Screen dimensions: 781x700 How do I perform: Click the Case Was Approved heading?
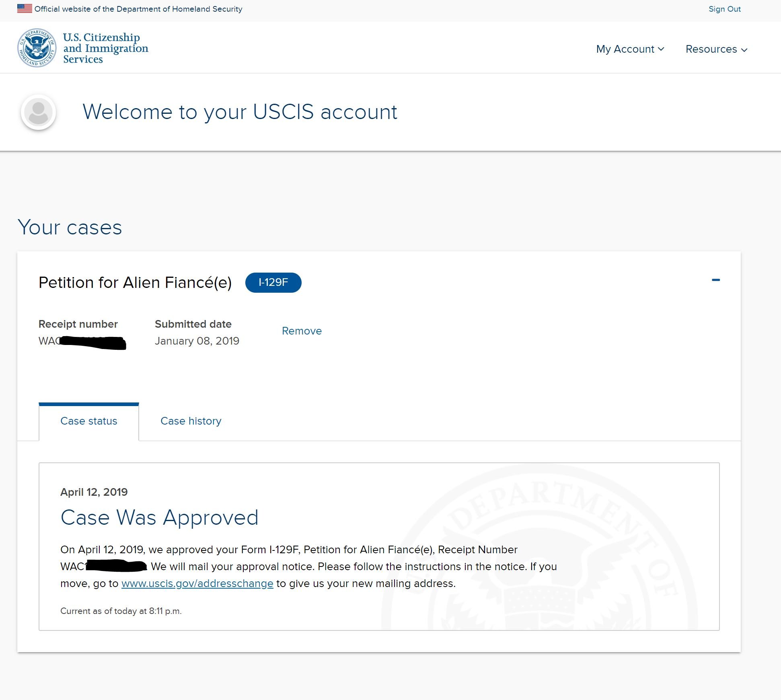(x=159, y=517)
